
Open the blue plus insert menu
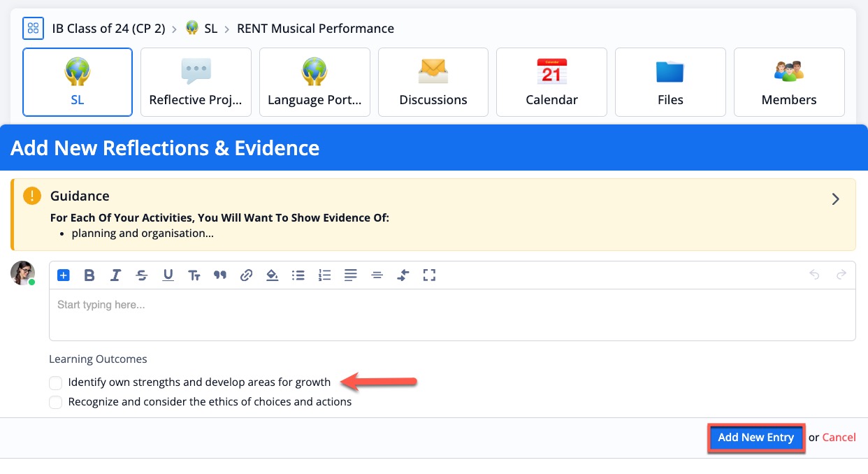64,275
